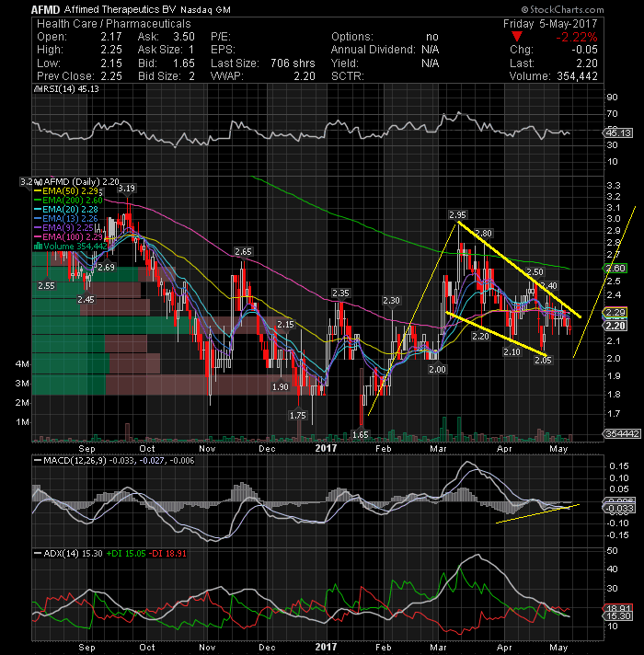Click the 15.30 ADX axis tag
Screen dimensions: 644x655
pos(617,616)
